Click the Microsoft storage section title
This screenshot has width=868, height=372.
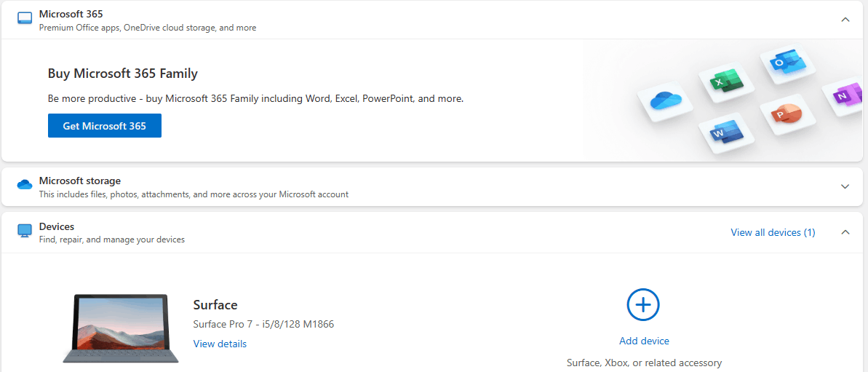click(80, 181)
